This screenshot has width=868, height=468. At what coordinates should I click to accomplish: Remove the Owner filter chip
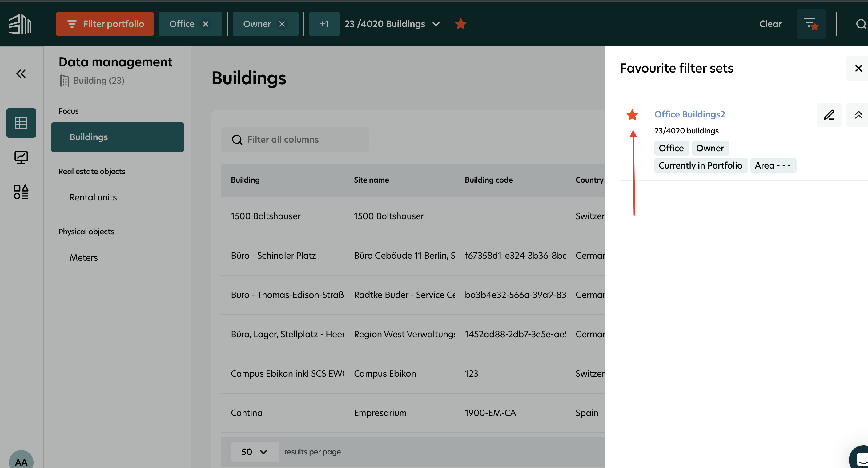coord(282,24)
